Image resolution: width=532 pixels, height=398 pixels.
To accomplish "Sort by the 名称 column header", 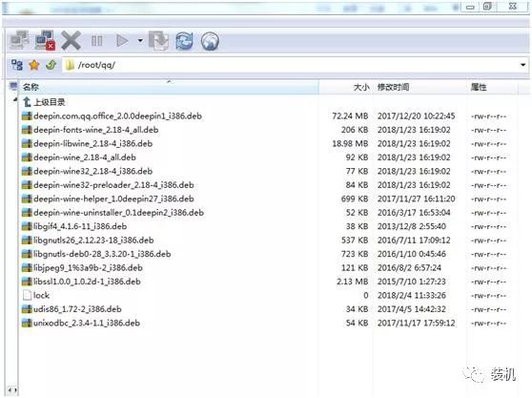I will [x=169, y=87].
